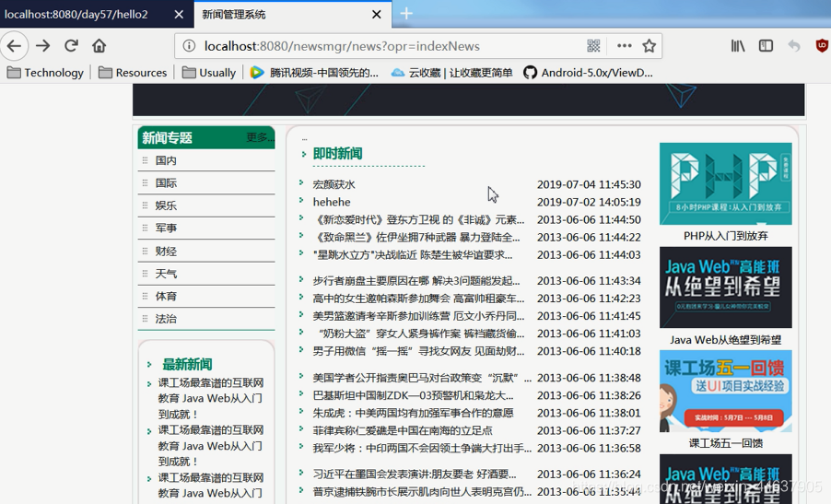Click the 课工场五一回馈 caption
This screenshot has width=831, height=504.
pyautogui.click(x=726, y=443)
